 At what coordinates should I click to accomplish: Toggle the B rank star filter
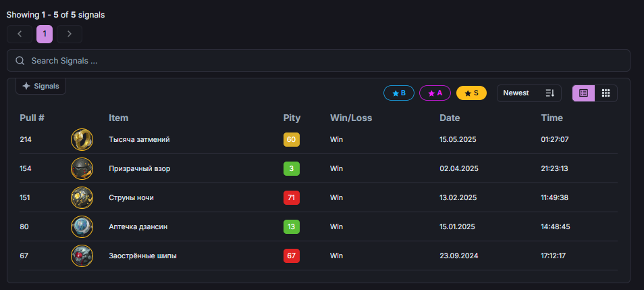click(x=399, y=93)
